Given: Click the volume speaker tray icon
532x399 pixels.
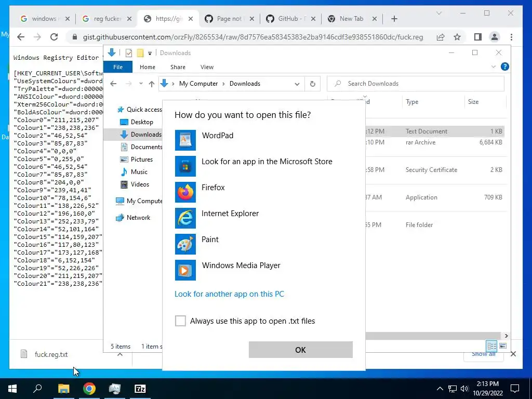Looking at the screenshot, I should click(464, 389).
